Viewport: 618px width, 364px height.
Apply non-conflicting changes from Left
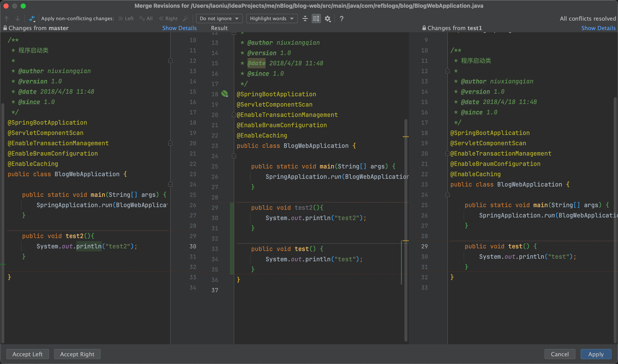click(x=126, y=18)
